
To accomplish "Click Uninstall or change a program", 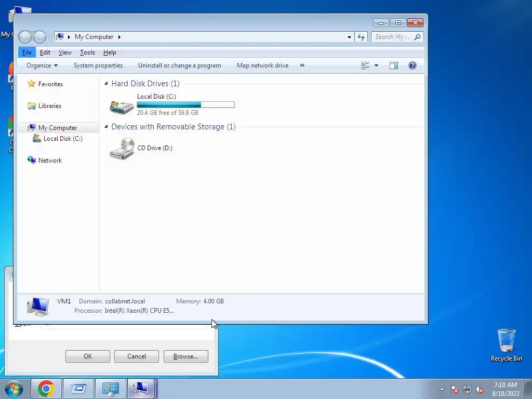I will pyautogui.click(x=179, y=65).
